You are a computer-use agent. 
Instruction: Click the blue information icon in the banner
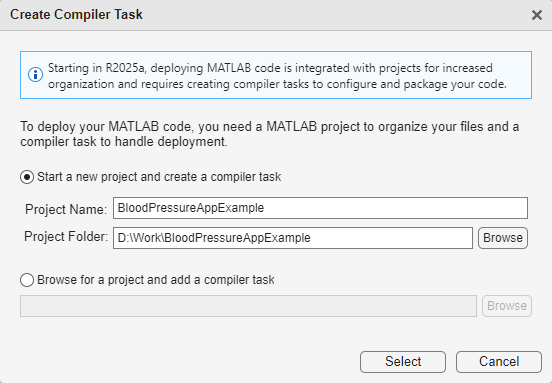(35, 75)
